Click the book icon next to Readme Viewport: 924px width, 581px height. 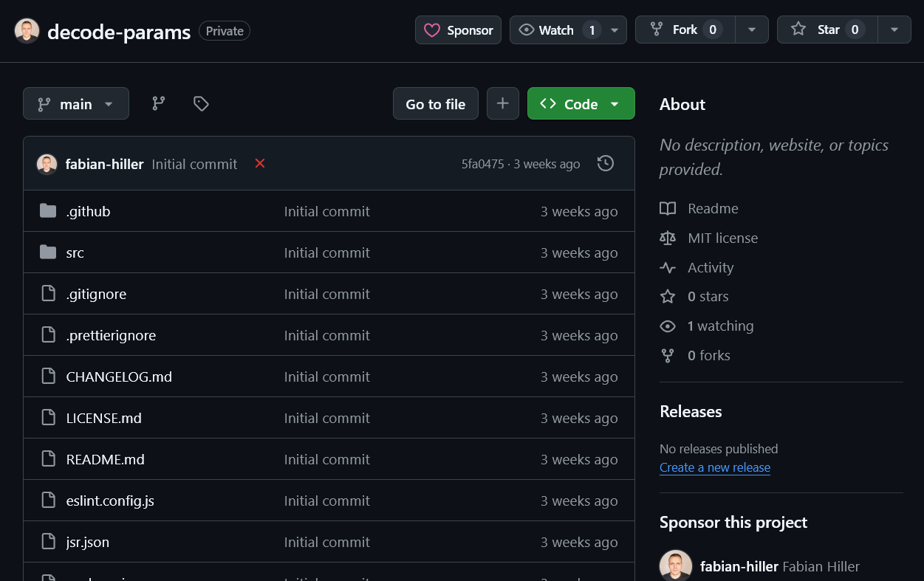pyautogui.click(x=668, y=208)
